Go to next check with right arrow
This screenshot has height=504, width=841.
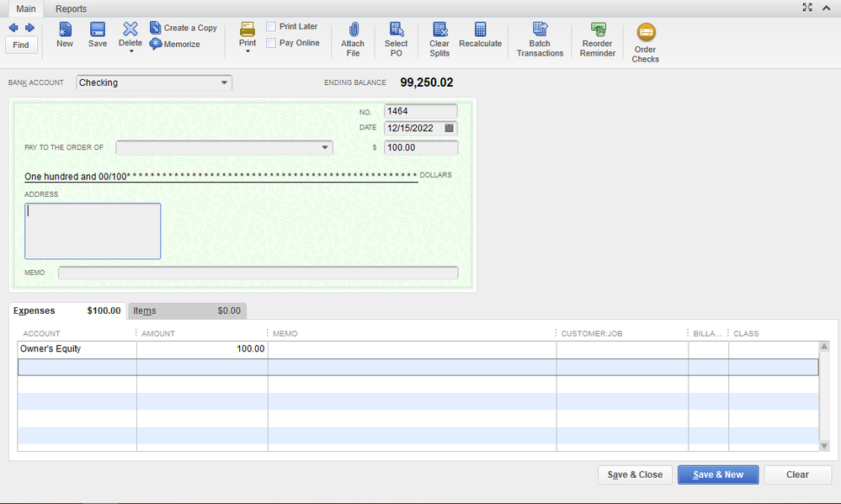click(29, 27)
